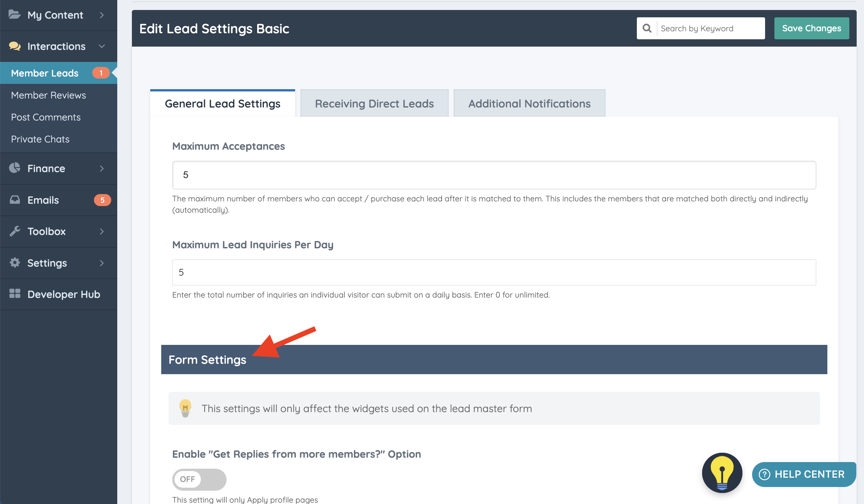Expand the Finance menu arrow

[x=102, y=168]
